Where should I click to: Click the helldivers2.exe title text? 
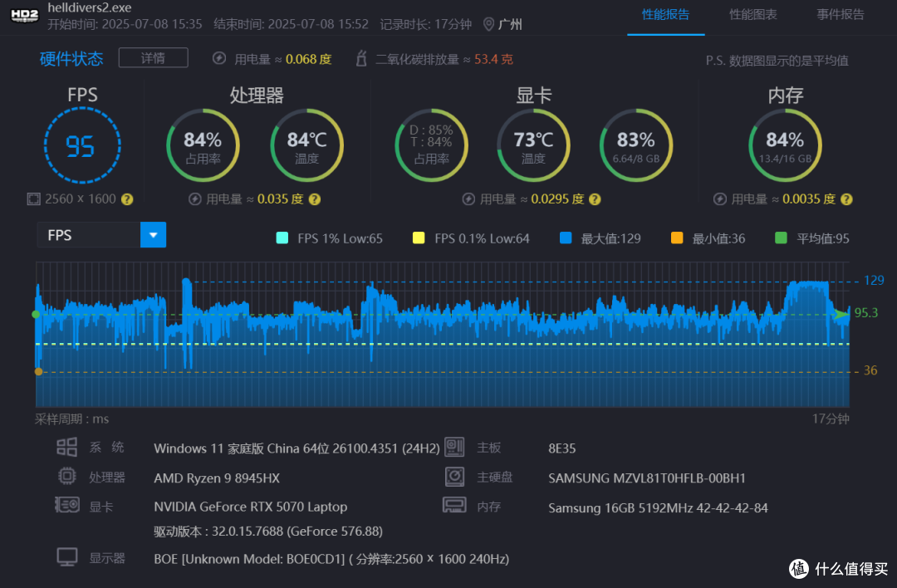pyautogui.click(x=89, y=7)
